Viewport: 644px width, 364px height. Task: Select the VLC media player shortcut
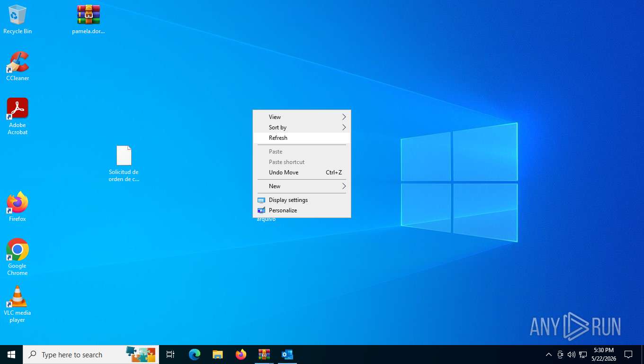[18, 304]
